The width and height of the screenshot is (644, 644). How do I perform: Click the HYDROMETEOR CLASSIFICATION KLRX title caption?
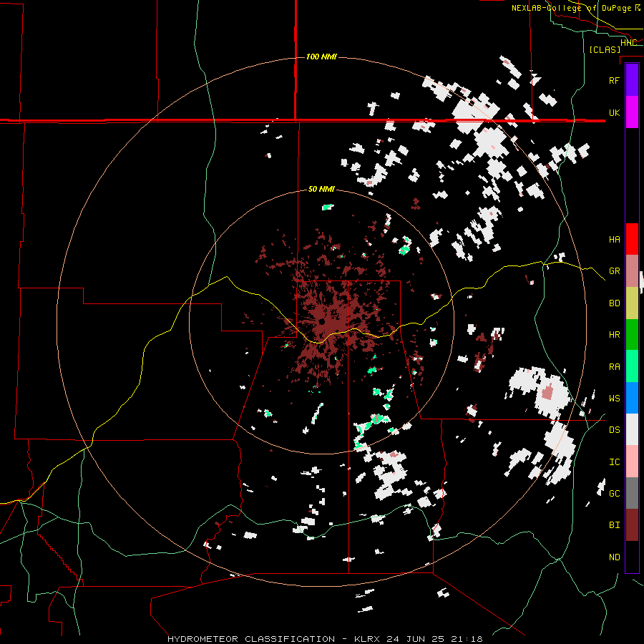point(325,639)
